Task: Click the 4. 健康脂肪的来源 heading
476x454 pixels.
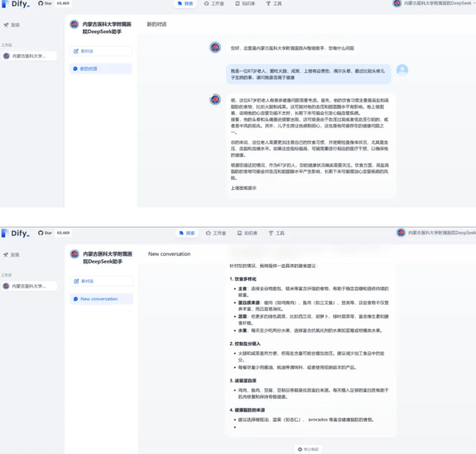Action: point(247,410)
